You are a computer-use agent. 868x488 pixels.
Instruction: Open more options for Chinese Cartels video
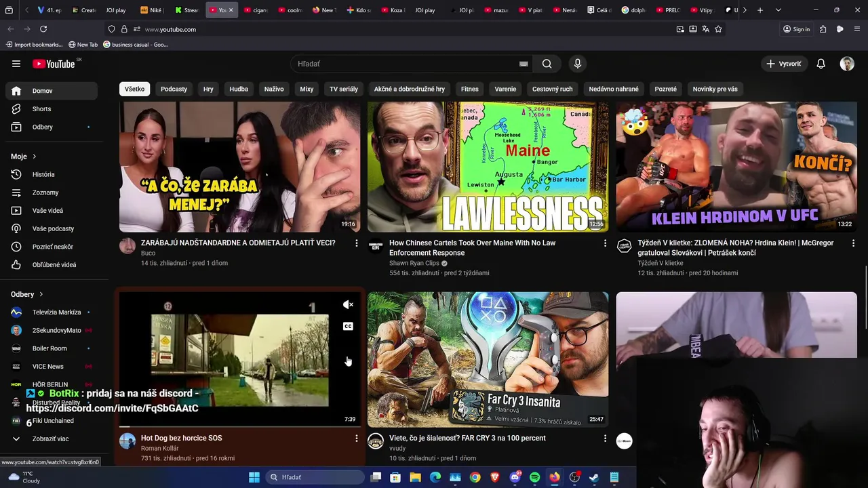click(605, 243)
